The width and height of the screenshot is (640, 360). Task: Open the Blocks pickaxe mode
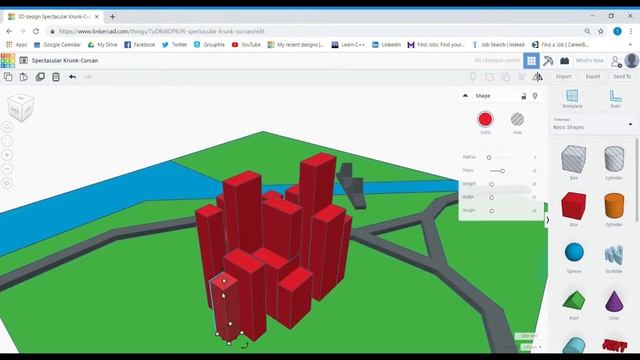point(548,61)
